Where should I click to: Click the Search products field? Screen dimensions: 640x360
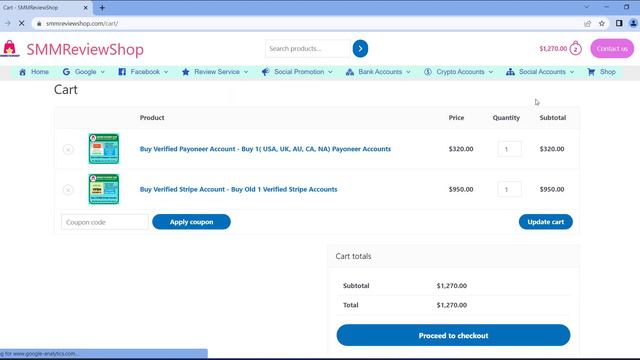pos(308,49)
